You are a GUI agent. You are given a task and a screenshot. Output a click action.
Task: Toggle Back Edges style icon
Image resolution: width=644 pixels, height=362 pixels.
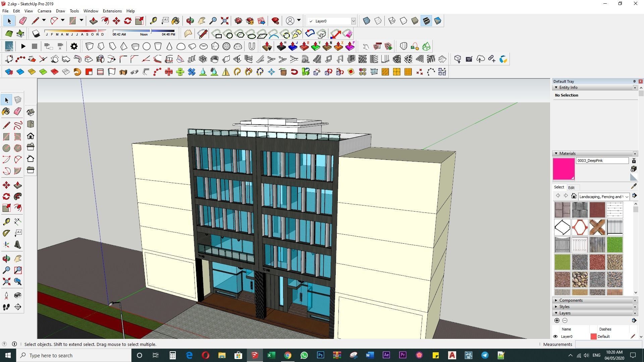378,21
